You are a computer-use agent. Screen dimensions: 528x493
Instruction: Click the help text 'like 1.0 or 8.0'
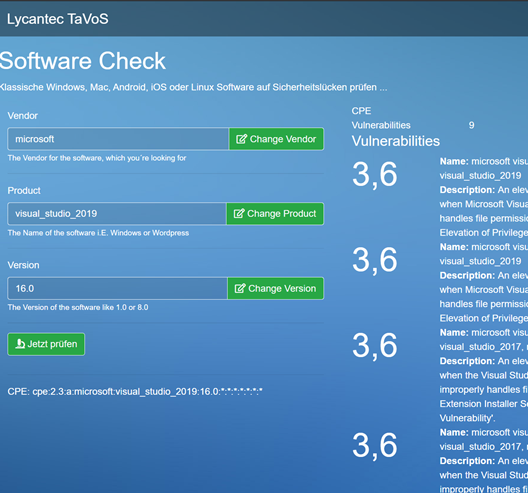coord(78,307)
